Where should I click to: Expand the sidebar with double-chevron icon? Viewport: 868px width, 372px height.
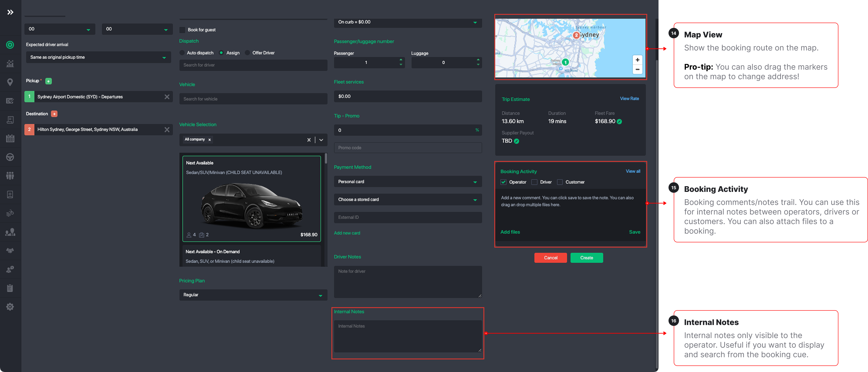(x=10, y=12)
